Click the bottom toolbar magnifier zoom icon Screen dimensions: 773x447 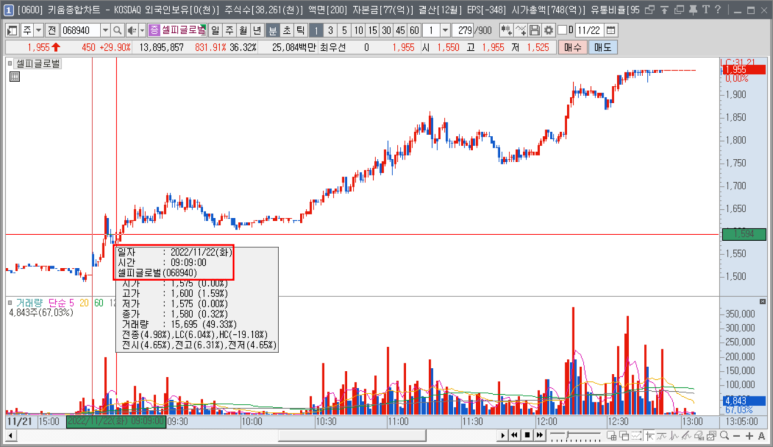[724, 435]
